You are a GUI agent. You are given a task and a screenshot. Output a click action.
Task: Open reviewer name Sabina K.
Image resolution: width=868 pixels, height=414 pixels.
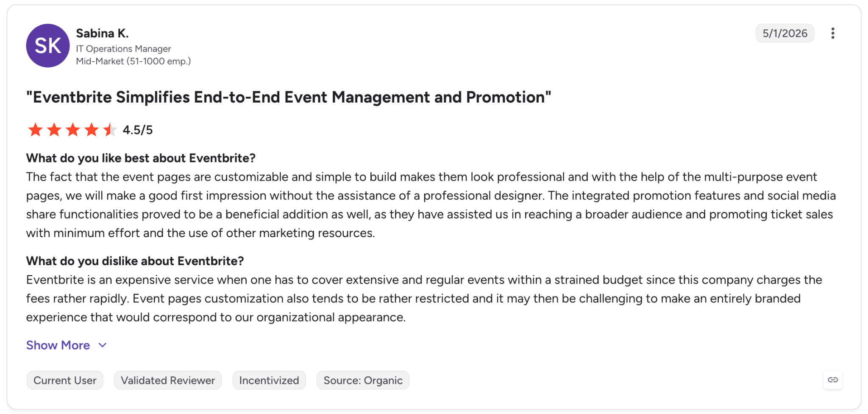pos(102,33)
